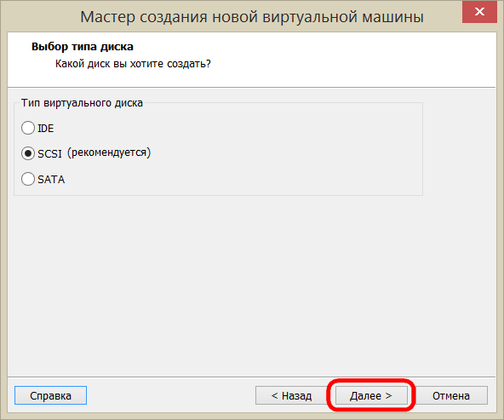
Task: Click the Выбор типа диска heading
Action: click(83, 47)
